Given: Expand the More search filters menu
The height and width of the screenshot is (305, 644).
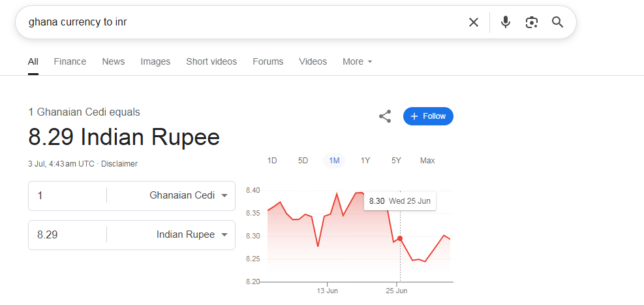Looking at the screenshot, I should pyautogui.click(x=358, y=61).
